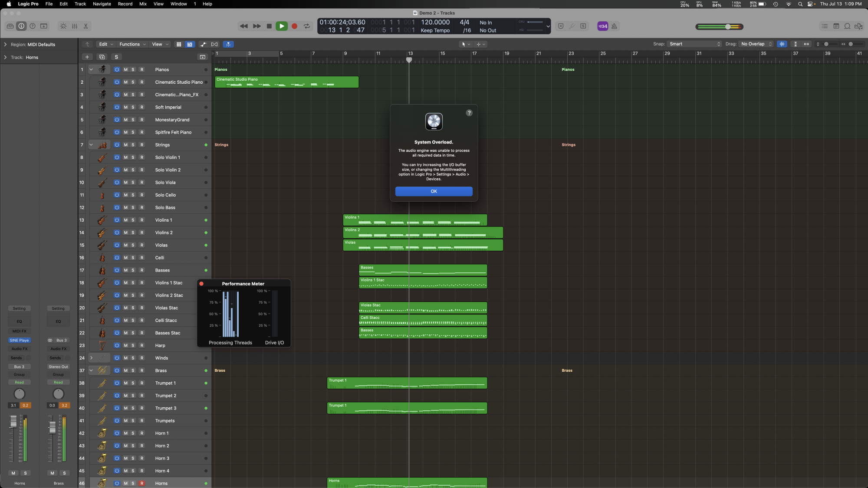Click the SINE Player instrument slot
Viewport: 868px width, 488px height.
[x=19, y=340]
